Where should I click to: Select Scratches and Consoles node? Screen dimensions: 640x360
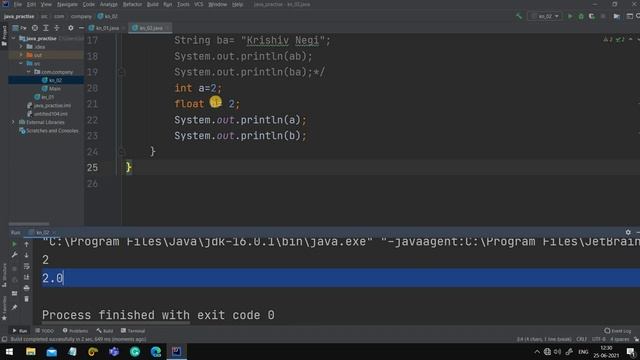(49, 131)
